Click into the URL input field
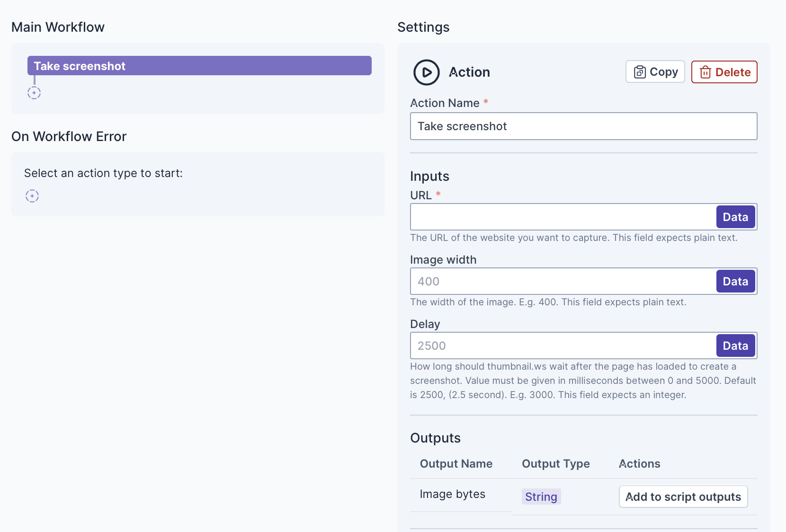This screenshot has height=532, width=786. (563, 217)
